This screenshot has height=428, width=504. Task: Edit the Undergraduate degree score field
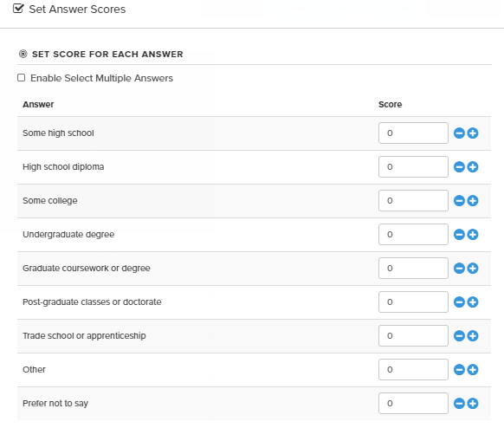413,235
